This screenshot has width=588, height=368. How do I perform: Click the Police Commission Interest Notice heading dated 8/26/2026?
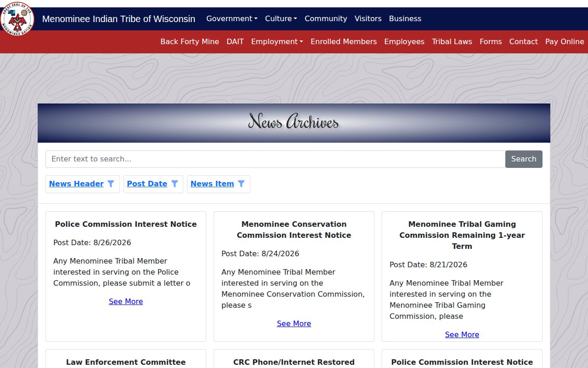coord(126,224)
